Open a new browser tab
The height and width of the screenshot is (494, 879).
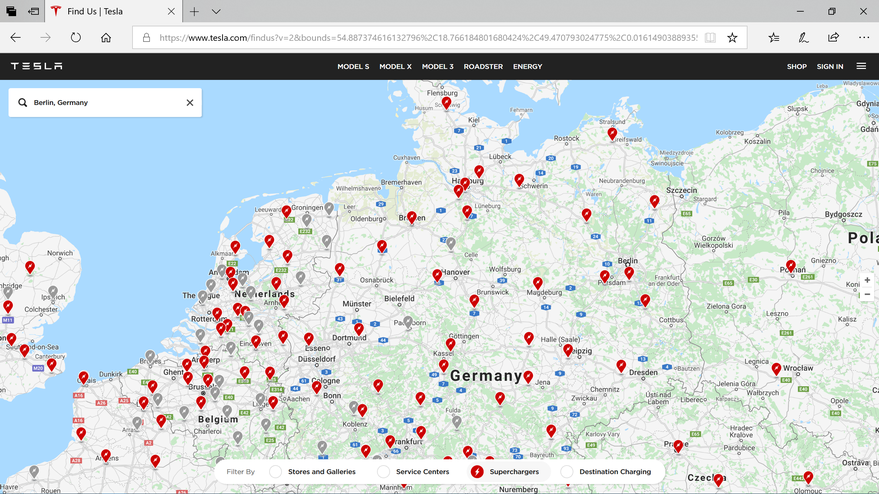(194, 11)
